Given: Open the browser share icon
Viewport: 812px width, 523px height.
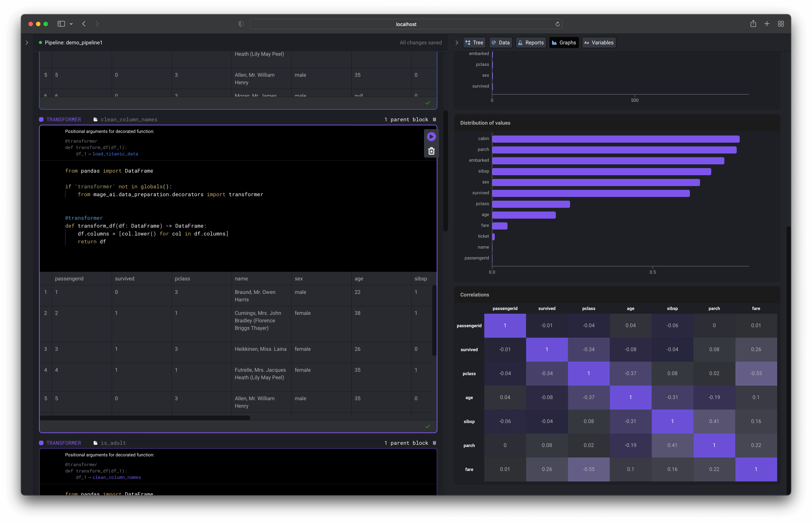Looking at the screenshot, I should coord(753,24).
